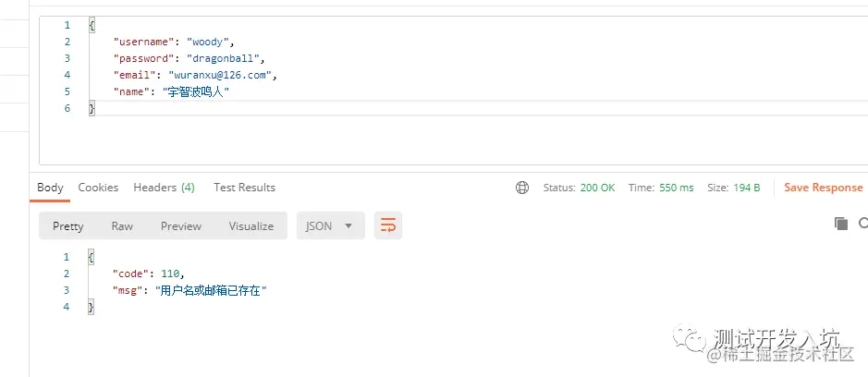Switch to the Body response tab

50,188
